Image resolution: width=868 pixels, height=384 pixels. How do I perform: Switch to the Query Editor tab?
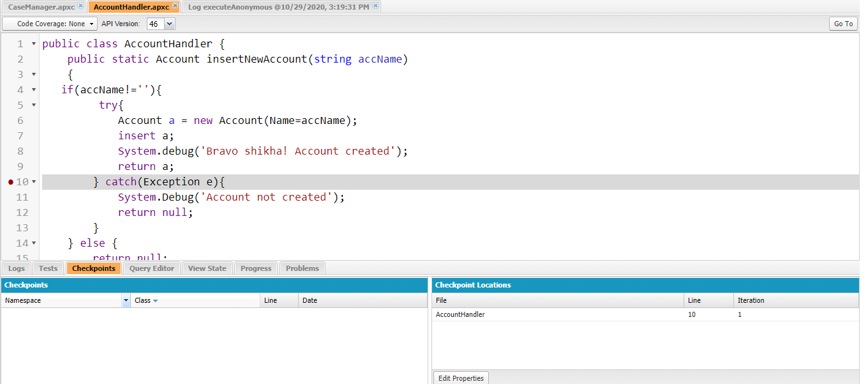click(x=151, y=268)
